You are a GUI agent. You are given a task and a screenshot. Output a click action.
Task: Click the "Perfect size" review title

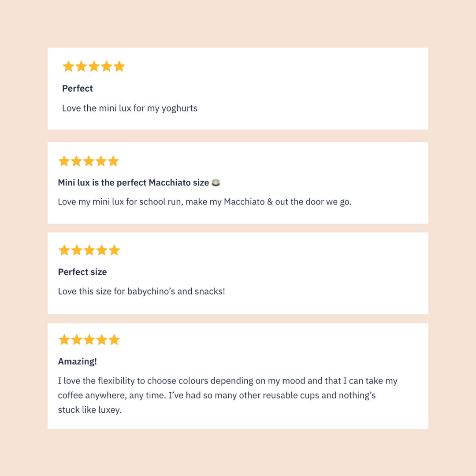tap(82, 272)
